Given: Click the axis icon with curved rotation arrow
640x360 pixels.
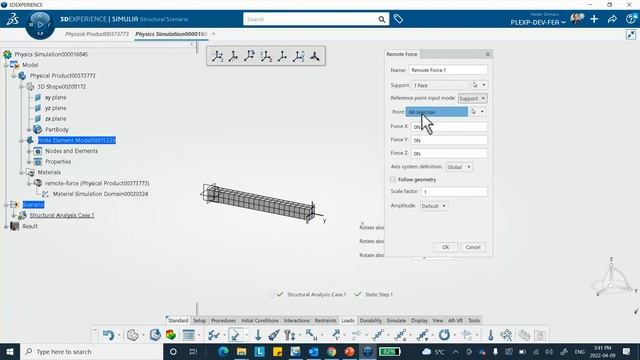Looking at the screenshot, I should pyautogui.click(x=249, y=56).
